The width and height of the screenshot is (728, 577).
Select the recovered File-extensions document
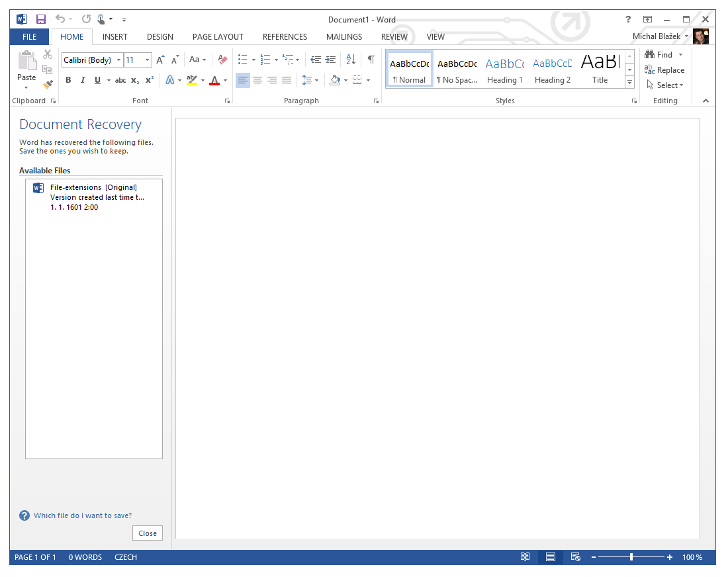click(x=93, y=197)
